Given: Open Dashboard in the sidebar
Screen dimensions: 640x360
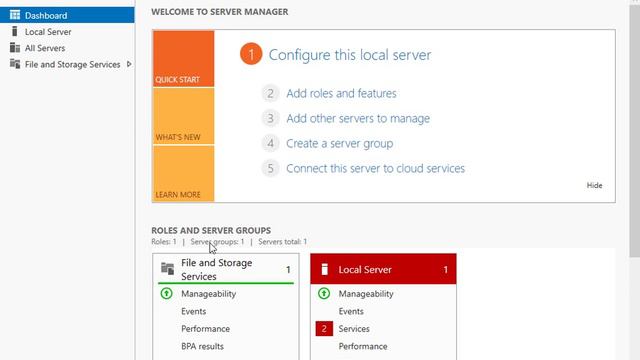Looking at the screenshot, I should [67, 15].
